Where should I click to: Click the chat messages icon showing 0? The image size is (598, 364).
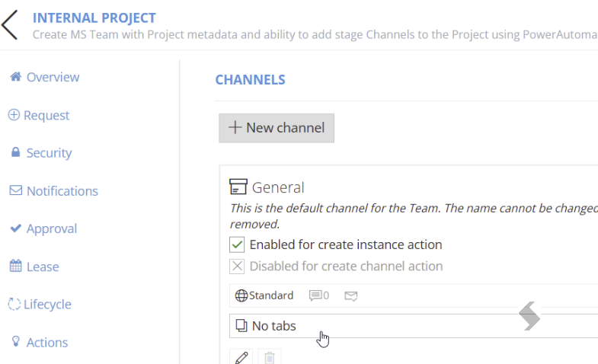tap(315, 295)
